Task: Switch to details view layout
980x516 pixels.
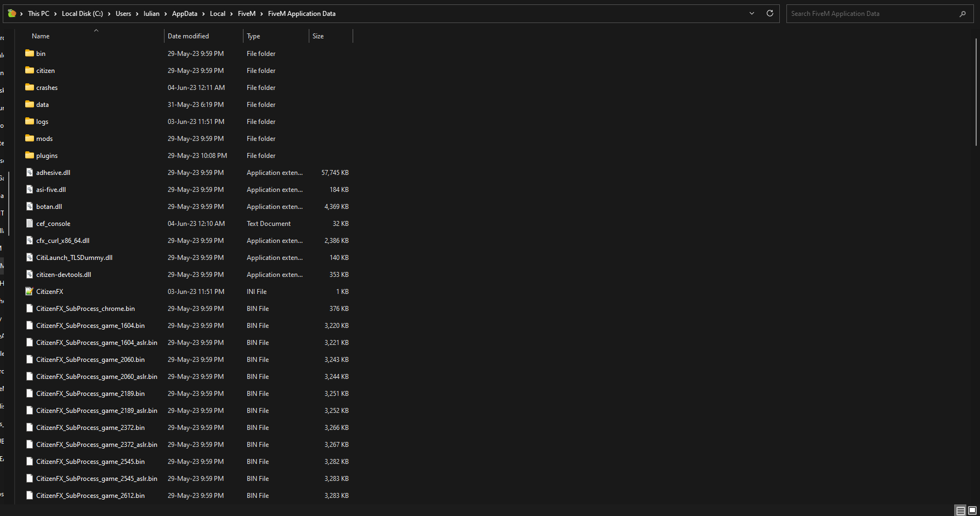Action: pyautogui.click(x=960, y=511)
